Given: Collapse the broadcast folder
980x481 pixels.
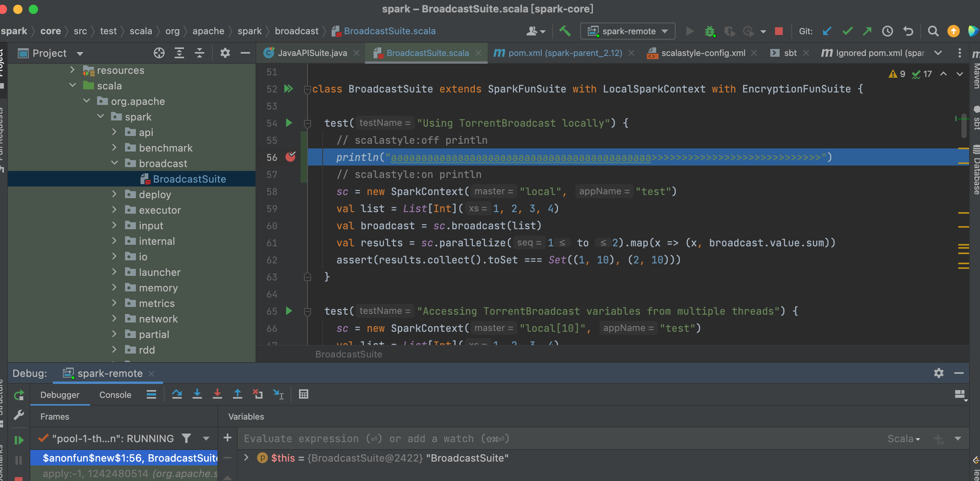Looking at the screenshot, I should pyautogui.click(x=115, y=163).
